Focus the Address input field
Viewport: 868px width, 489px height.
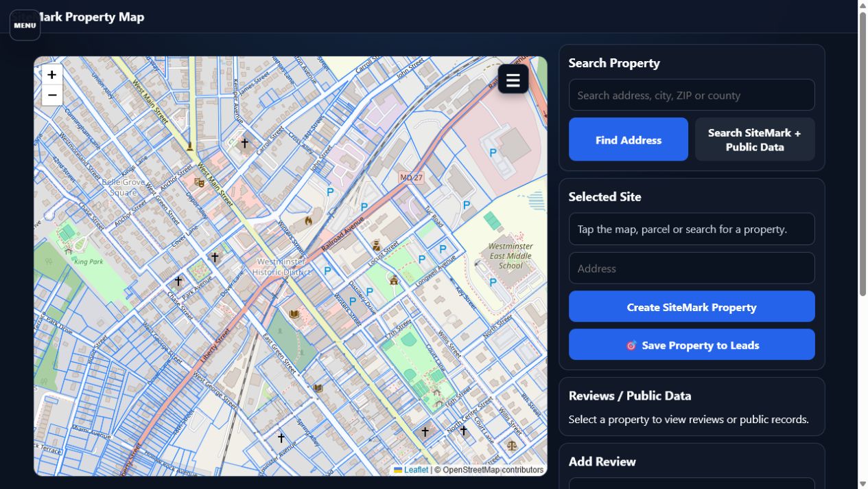[692, 268]
